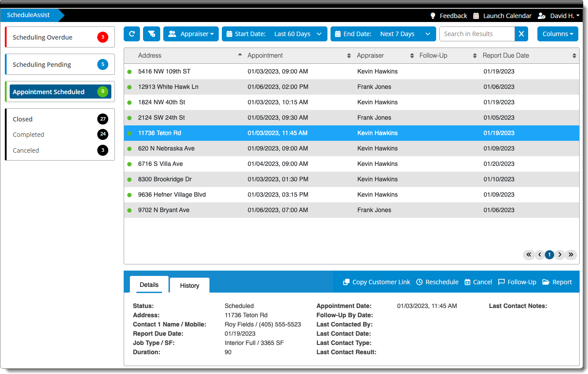Refresh the appointments list
The image size is (588, 374).
point(132,34)
